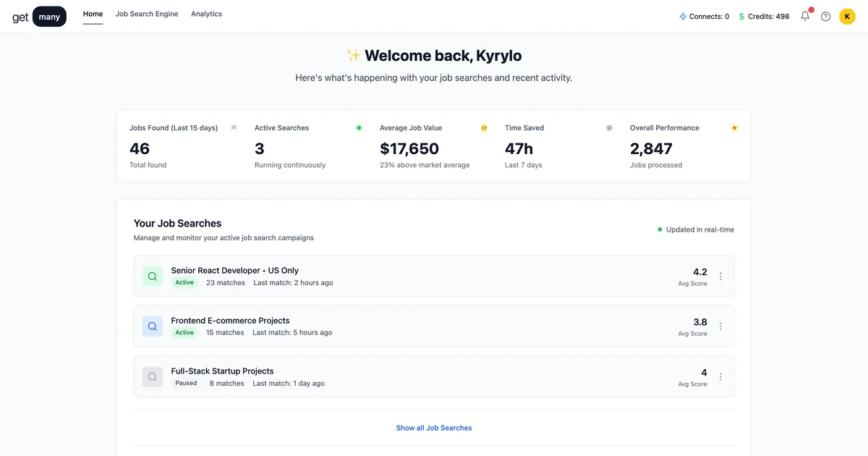Click "8 matches" text
This screenshot has height=456, width=868.
pos(227,383)
